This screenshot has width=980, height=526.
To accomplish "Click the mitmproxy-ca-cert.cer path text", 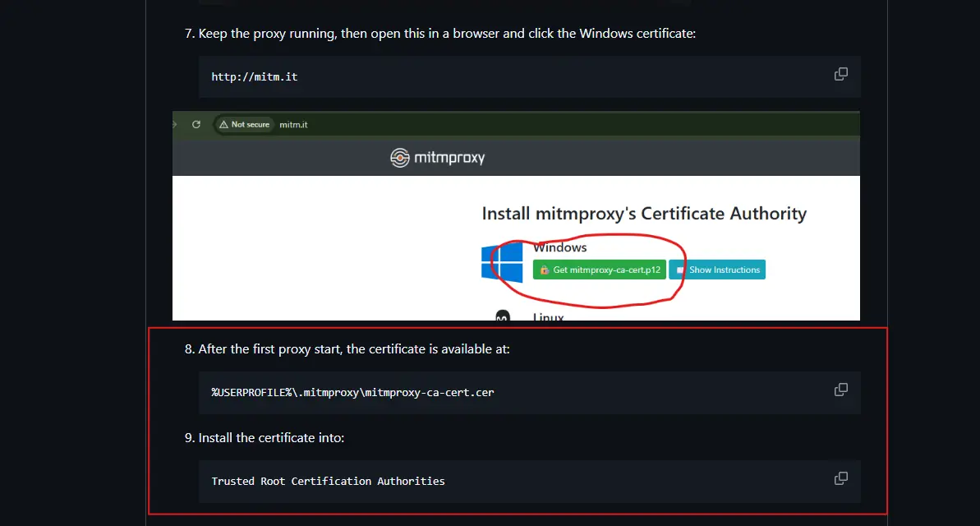I will coord(352,393).
